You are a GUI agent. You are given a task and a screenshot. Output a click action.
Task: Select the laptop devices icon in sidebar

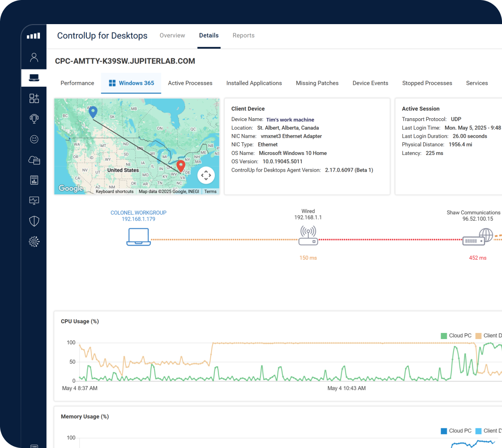(34, 78)
